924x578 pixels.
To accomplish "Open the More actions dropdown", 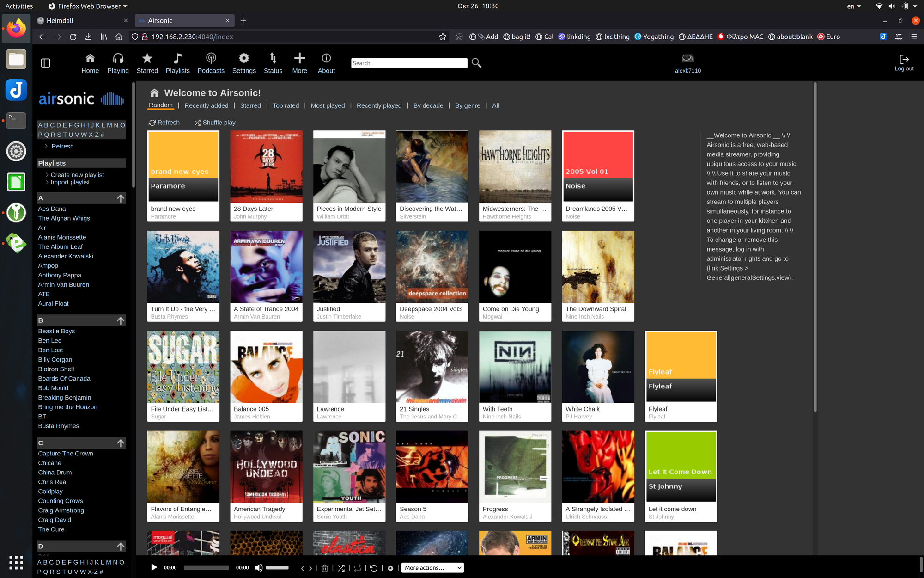I will click(432, 568).
